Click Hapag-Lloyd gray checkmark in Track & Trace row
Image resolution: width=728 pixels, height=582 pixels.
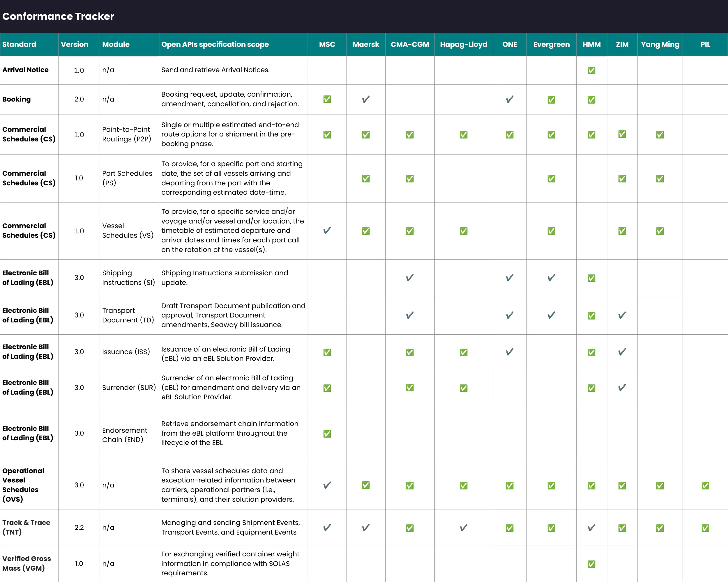(464, 528)
